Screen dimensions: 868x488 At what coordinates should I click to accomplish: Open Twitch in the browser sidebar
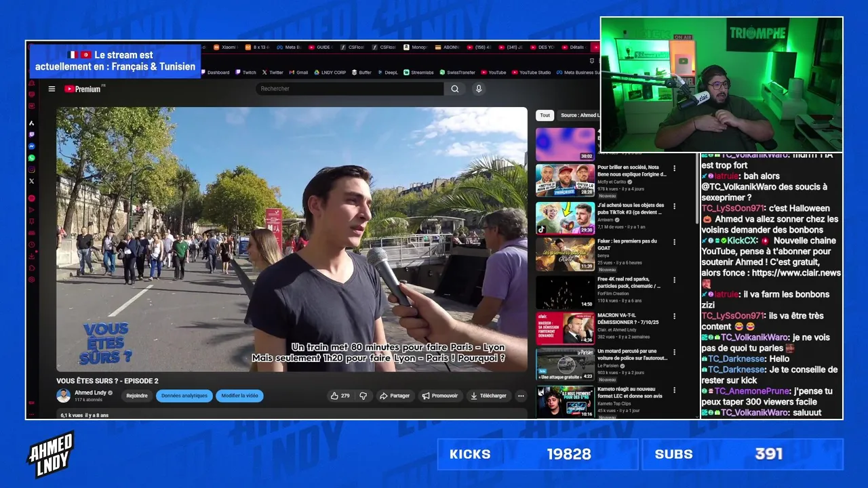pos(31,134)
